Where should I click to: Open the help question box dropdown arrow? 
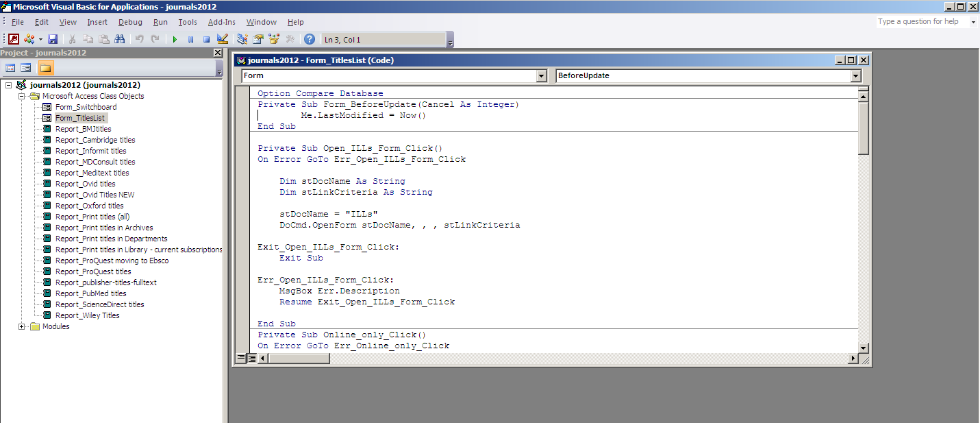tap(972, 22)
